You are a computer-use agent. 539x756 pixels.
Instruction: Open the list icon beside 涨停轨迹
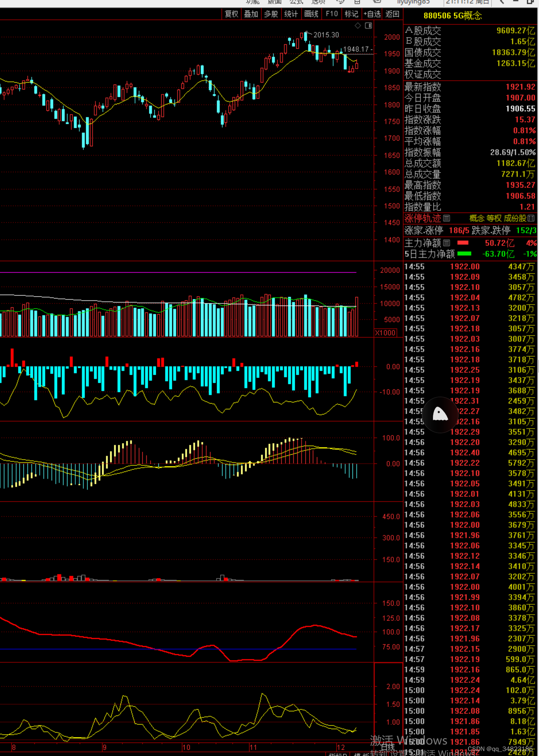coord(447,218)
